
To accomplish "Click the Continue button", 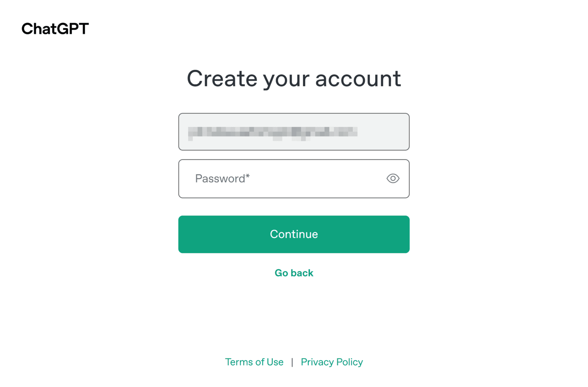I will click(x=294, y=234).
